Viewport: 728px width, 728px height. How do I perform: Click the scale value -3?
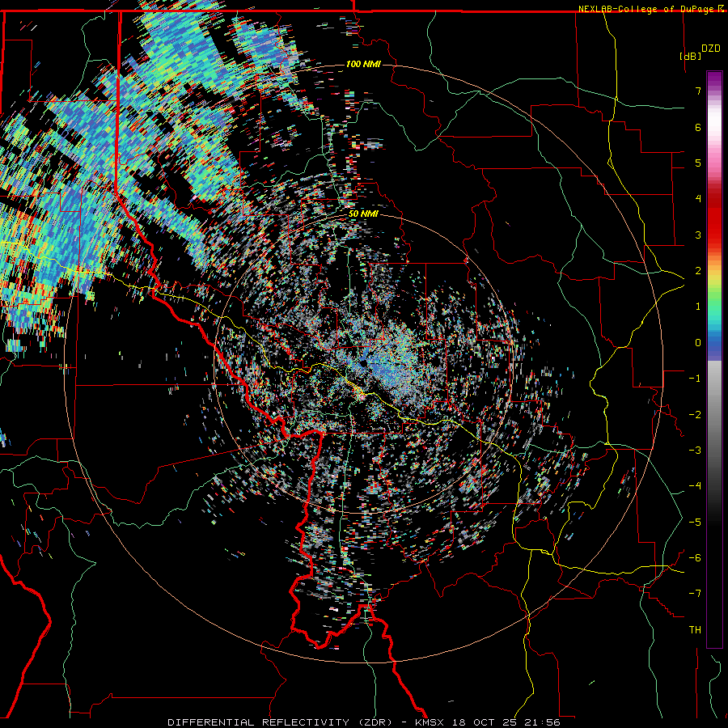(695, 451)
